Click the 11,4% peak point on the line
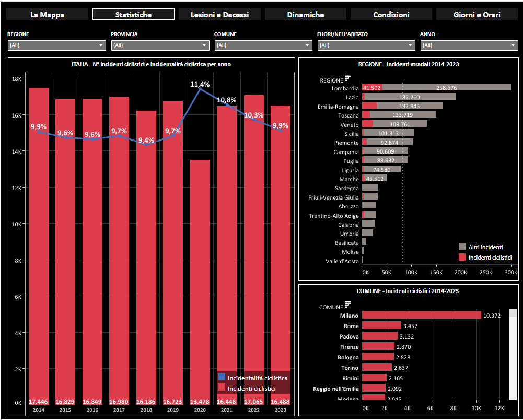523x420 pixels. [x=200, y=89]
